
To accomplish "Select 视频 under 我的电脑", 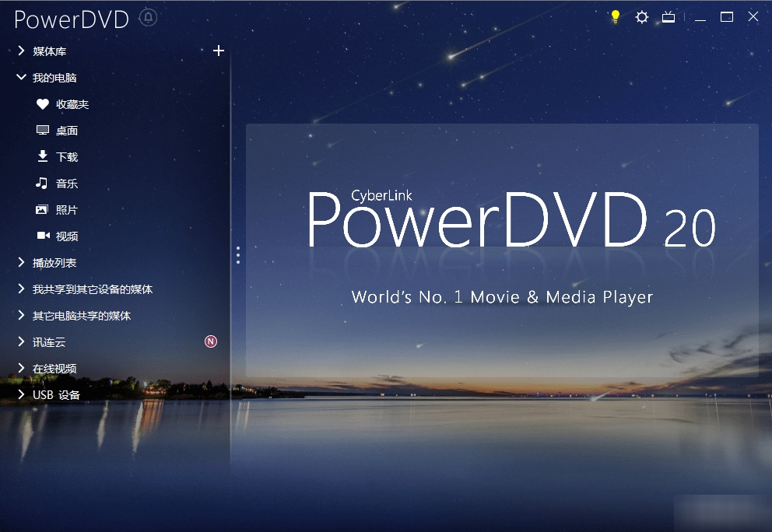I will tap(66, 236).
